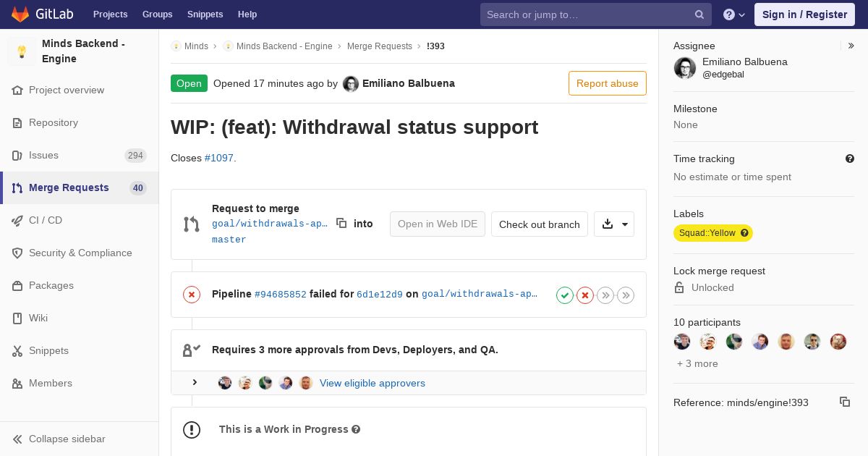Image resolution: width=868 pixels, height=456 pixels.
Task: Open commit 6d1e12d9 link
Action: (380, 294)
